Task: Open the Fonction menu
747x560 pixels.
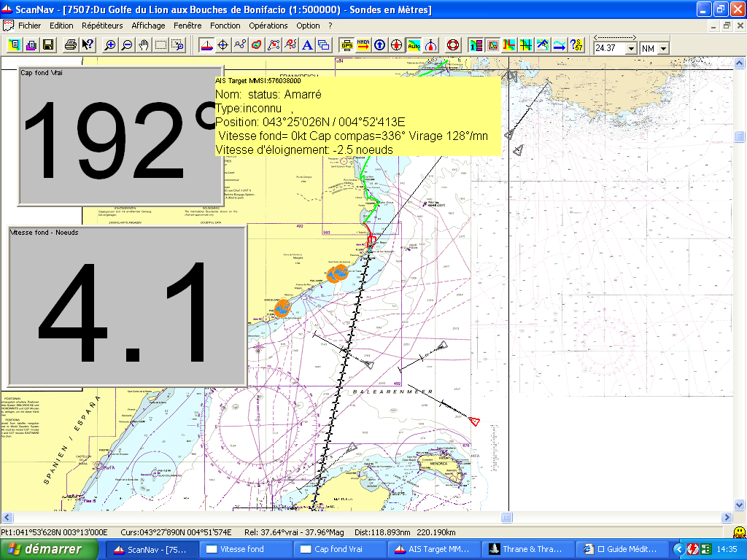Action: [225, 26]
